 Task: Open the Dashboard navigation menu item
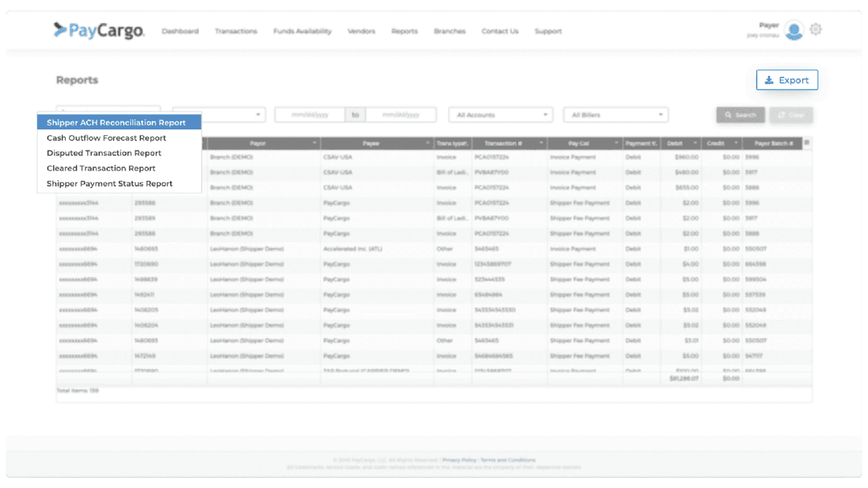180,31
